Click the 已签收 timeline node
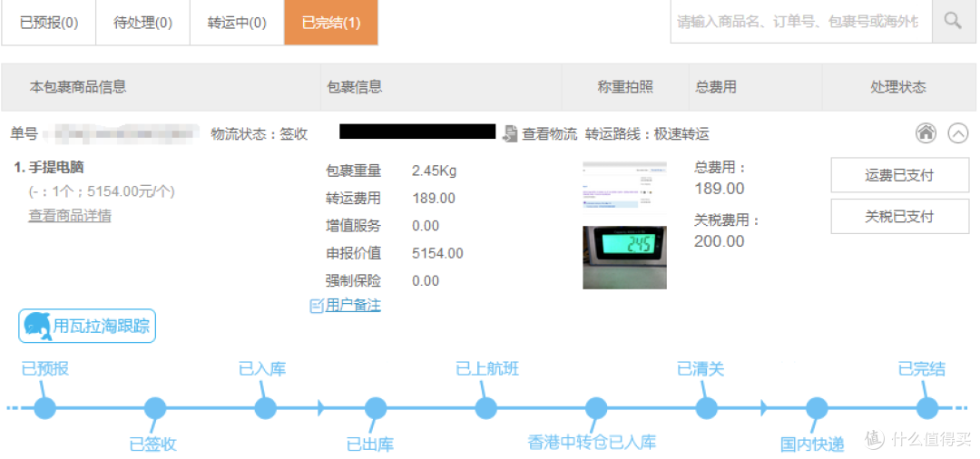This screenshot has height=459, width=980. coord(155,408)
